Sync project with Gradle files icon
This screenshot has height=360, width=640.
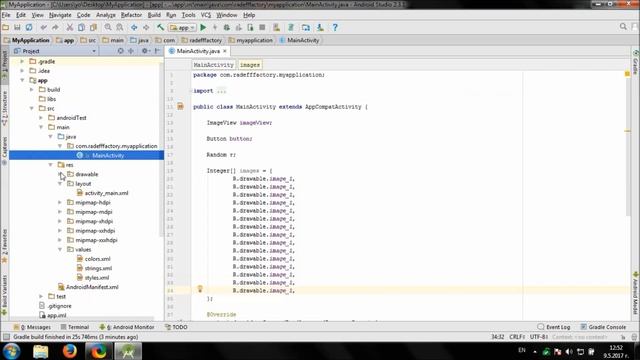291,27
